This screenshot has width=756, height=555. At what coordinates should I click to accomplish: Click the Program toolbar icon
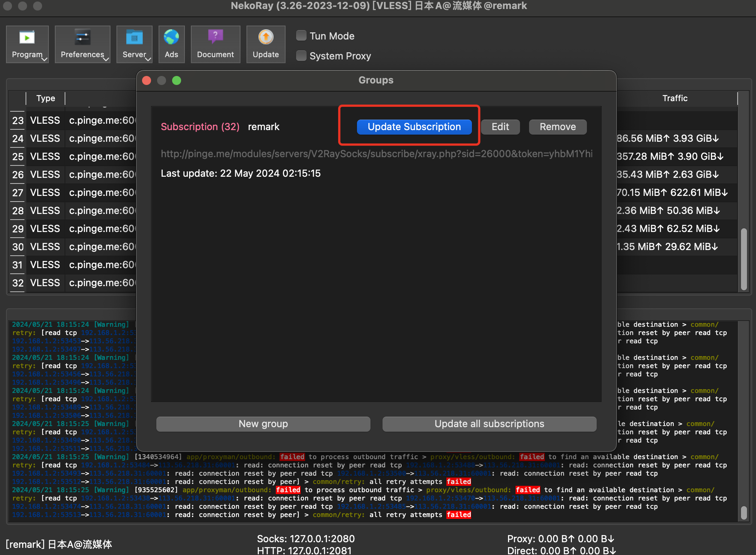point(27,38)
